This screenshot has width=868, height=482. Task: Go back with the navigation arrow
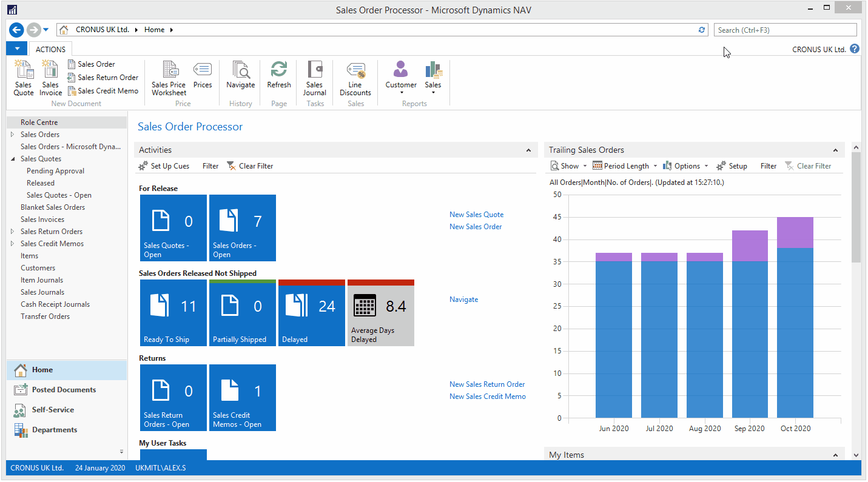tap(16, 30)
